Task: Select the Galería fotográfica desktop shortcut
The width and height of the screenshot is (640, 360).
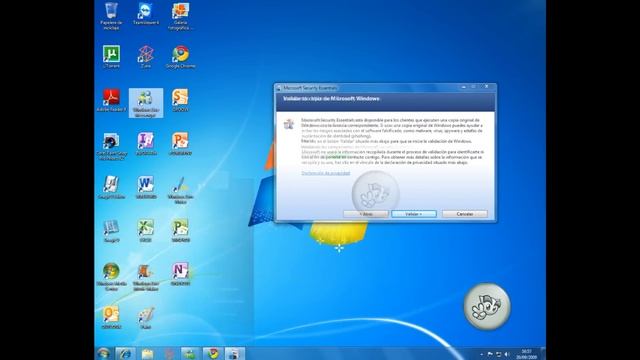Action: 180,16
